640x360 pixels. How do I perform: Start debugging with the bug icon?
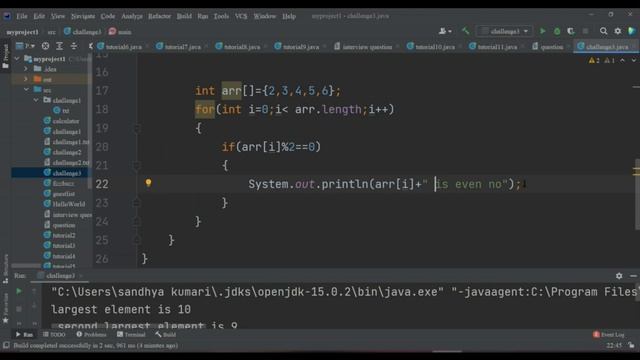[x=557, y=31]
